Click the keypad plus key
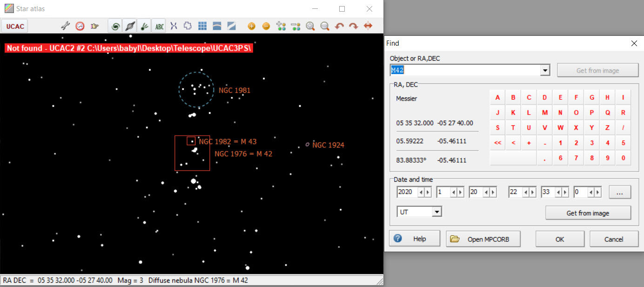644x287 pixels. click(x=529, y=143)
